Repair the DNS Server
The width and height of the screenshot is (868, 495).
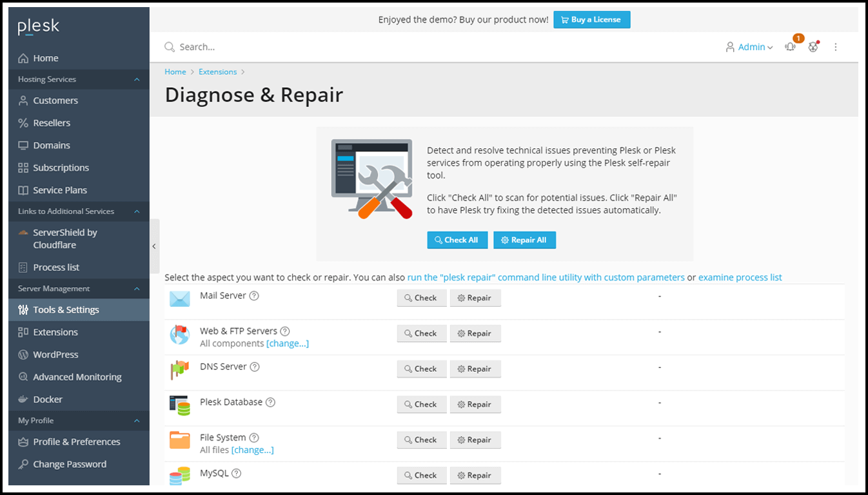tap(475, 369)
